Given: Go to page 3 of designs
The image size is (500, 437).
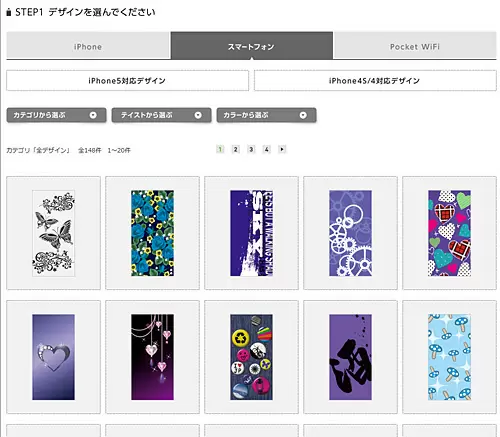Looking at the screenshot, I should (x=251, y=149).
